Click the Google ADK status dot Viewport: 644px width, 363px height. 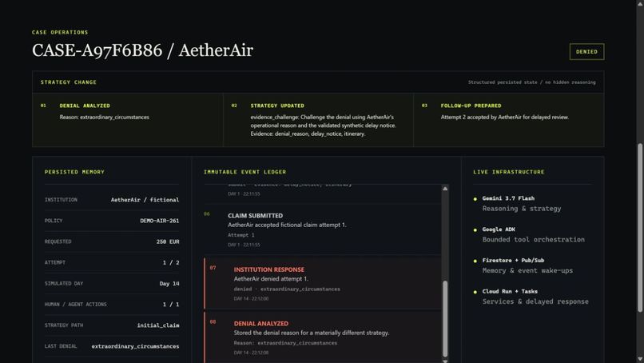coord(475,229)
